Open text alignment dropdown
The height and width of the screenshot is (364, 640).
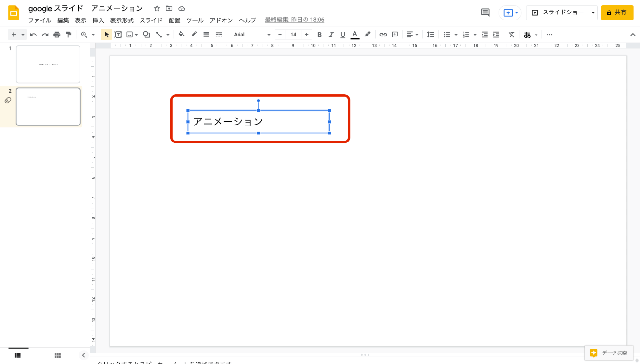point(412,35)
